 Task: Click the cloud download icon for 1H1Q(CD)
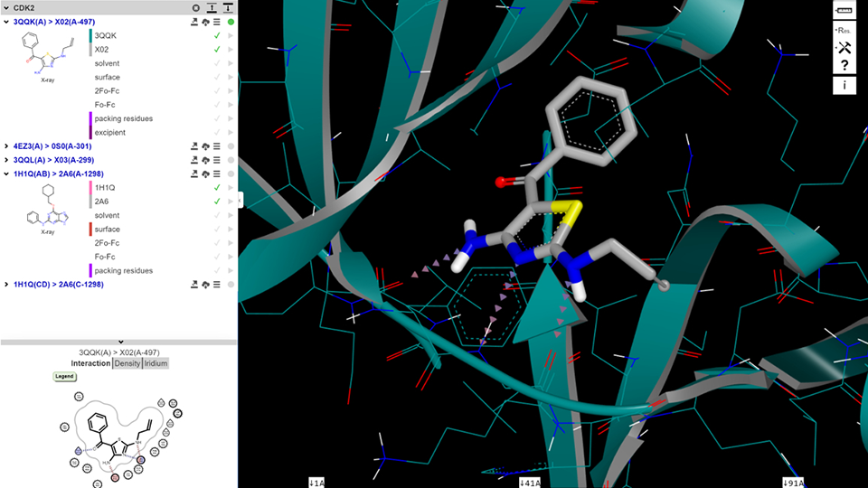click(x=205, y=285)
